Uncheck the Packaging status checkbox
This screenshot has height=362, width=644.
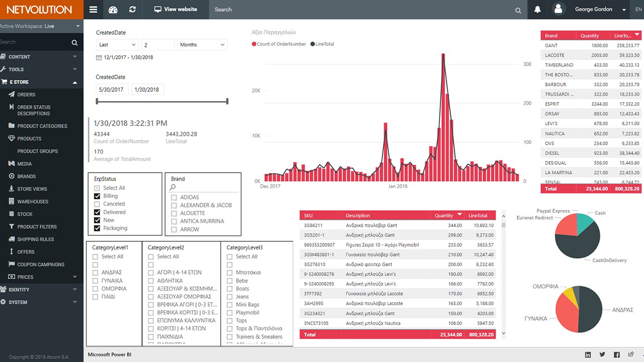97,228
